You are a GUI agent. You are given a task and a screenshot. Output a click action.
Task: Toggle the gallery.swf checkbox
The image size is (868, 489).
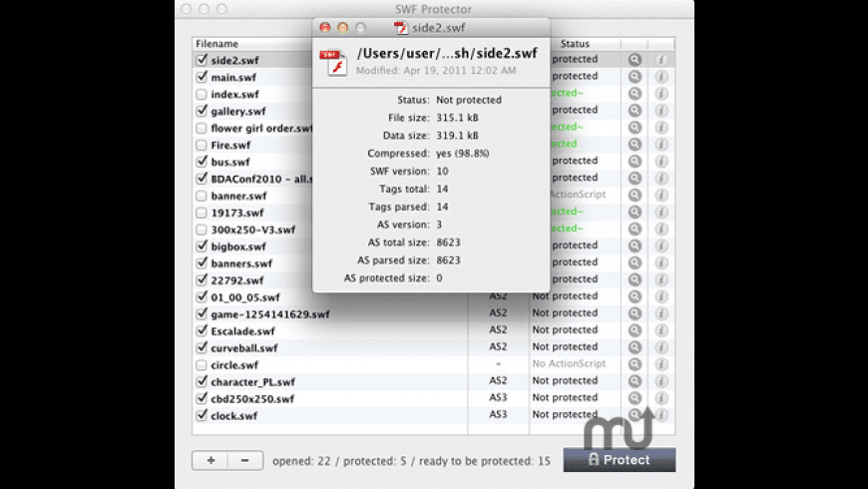202,110
